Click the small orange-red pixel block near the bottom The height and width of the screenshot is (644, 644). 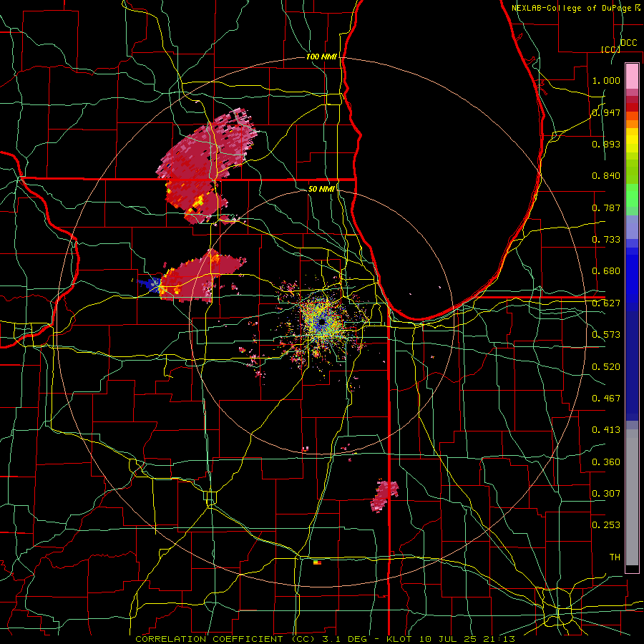click(317, 562)
